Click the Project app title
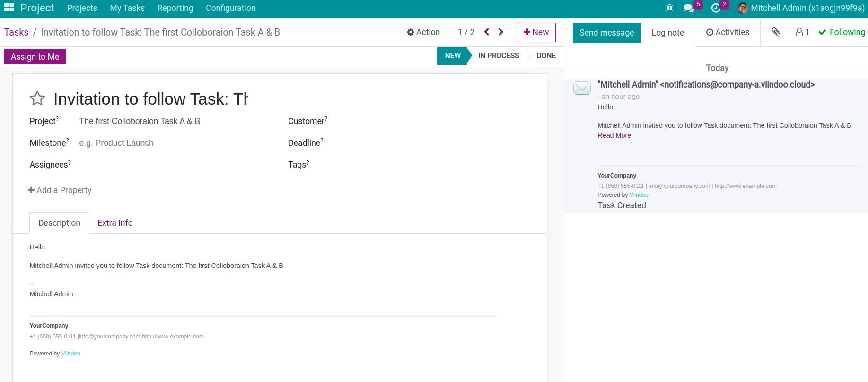 (37, 8)
